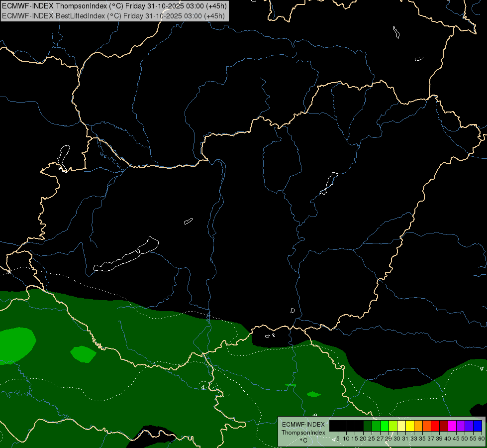
Task: Click legend scale value '60'
Action: click(482, 439)
